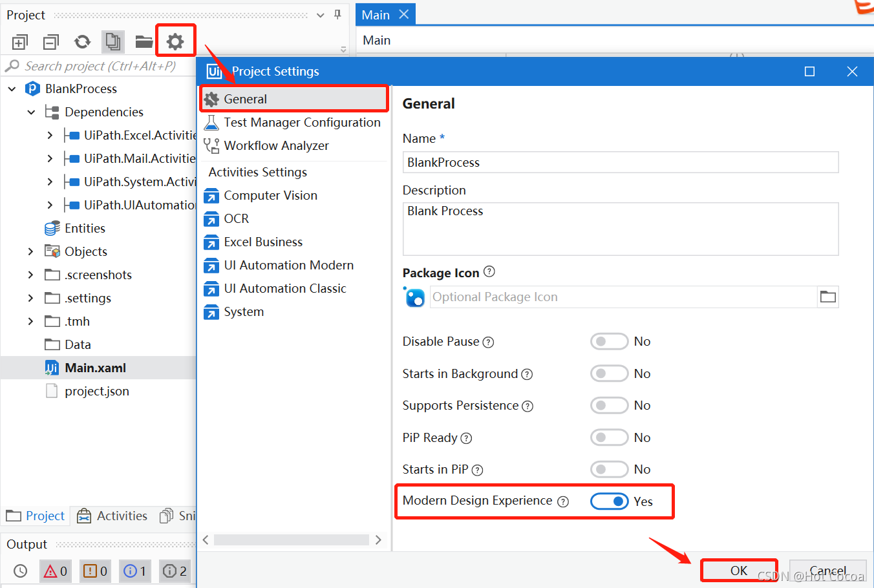
Task: Toggle Starts in Background switch
Action: click(x=609, y=373)
